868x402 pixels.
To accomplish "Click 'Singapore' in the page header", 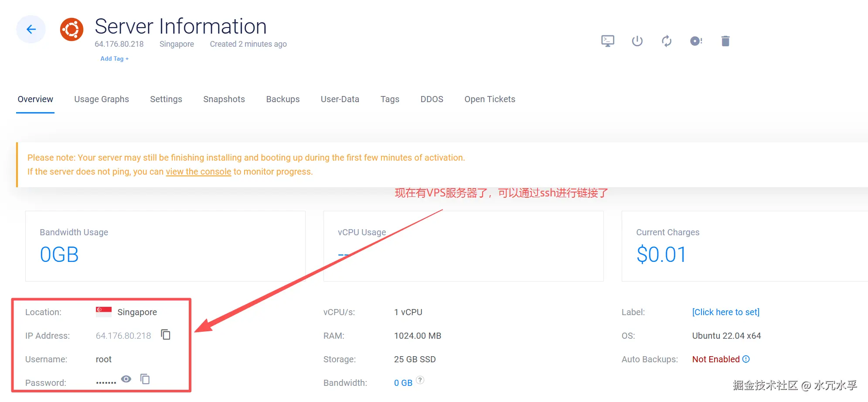I will (x=177, y=44).
